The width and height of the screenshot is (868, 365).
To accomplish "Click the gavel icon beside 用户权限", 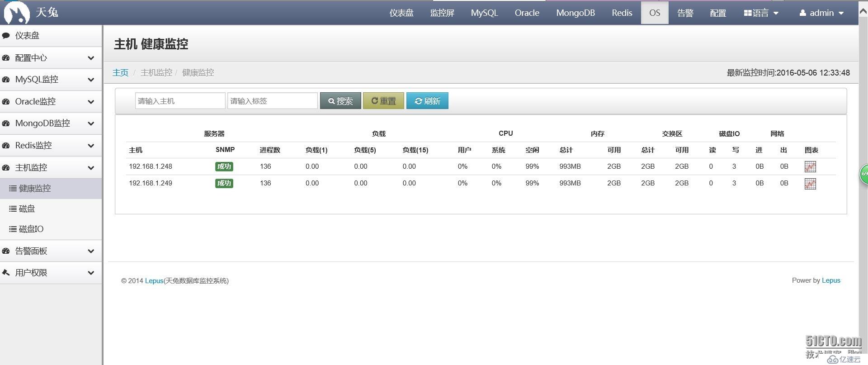I will [x=6, y=273].
